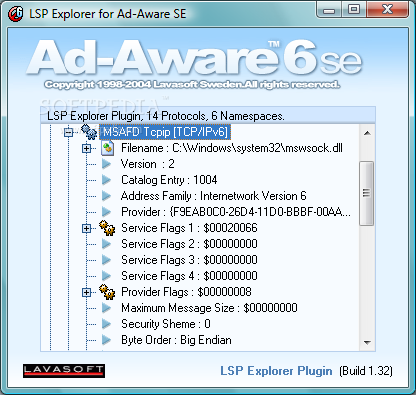The image size is (416, 395).
Task: Maximize the LSP Explorer window
Action: click(354, 9)
